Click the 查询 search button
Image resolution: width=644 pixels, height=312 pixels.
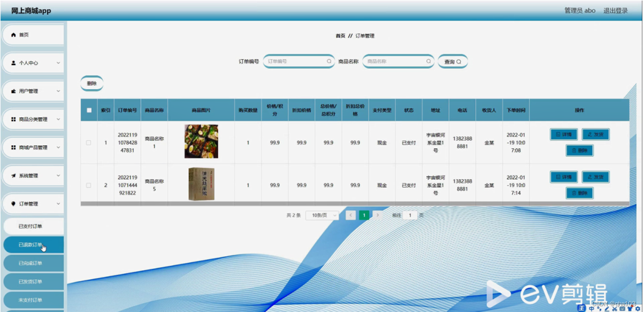452,61
